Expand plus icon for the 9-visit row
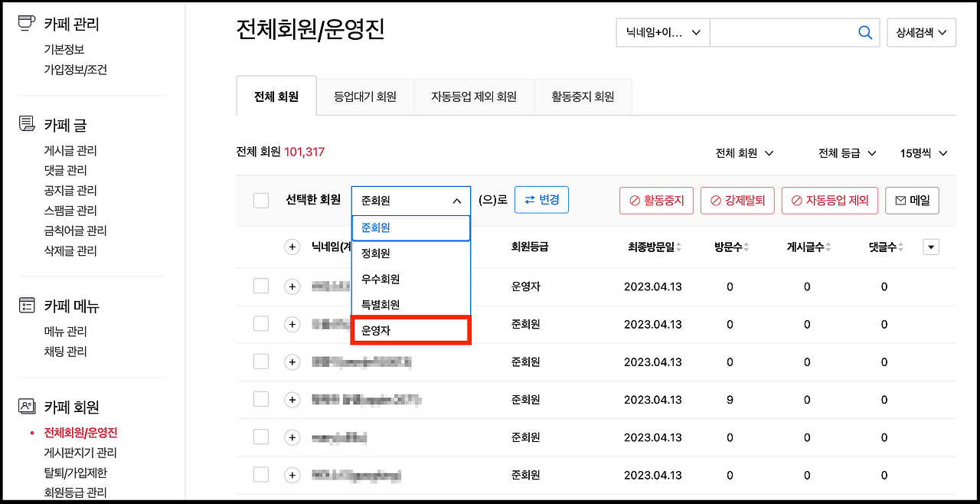Screen dimensions: 980x504 pyautogui.click(x=292, y=399)
